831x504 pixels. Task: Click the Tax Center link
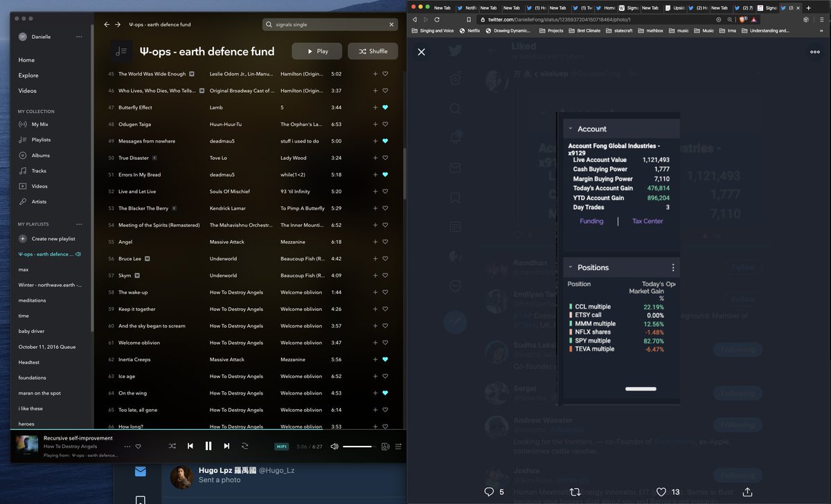tap(647, 222)
